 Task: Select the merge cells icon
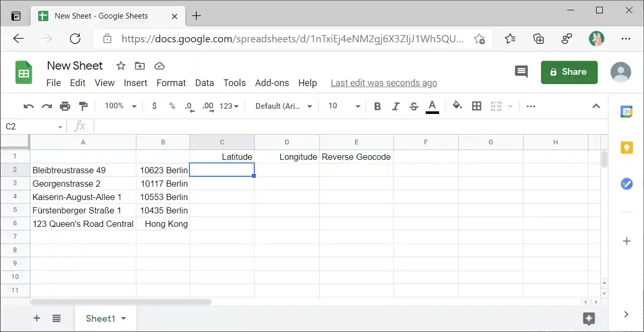pos(496,106)
